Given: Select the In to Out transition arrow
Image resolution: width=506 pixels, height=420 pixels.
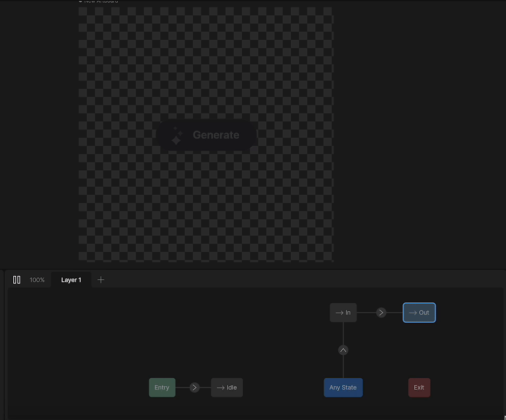Looking at the screenshot, I should (381, 312).
